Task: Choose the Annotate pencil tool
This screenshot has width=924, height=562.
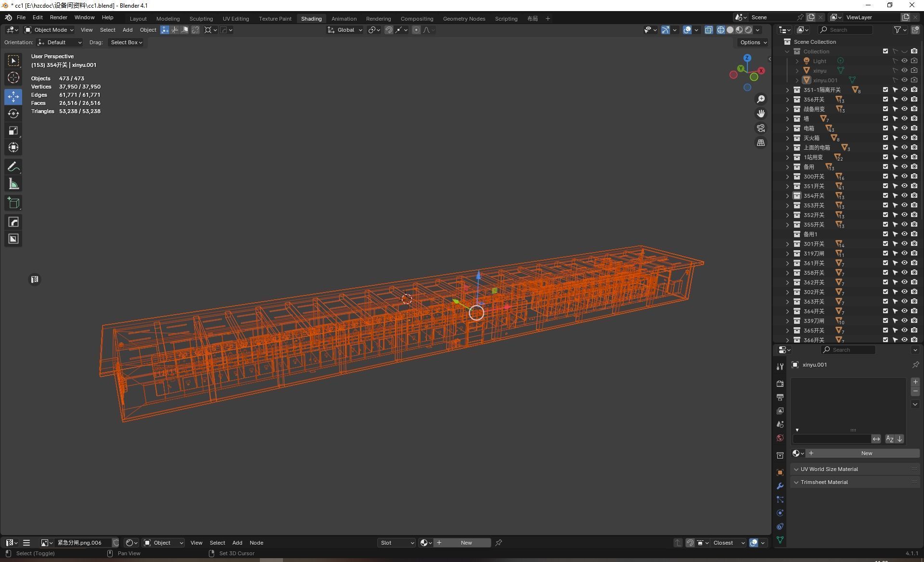Action: tap(13, 167)
